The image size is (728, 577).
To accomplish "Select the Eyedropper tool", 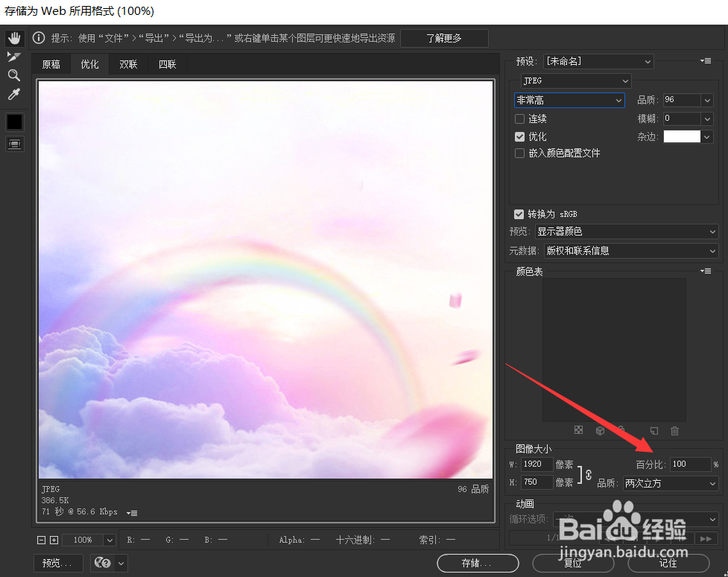I will 14,93.
